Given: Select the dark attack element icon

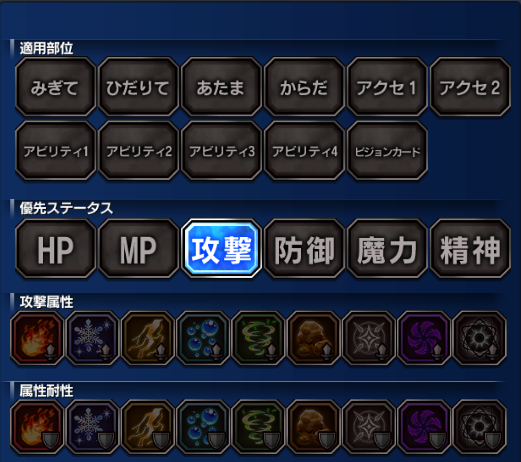Looking at the screenshot, I should [x=424, y=338].
